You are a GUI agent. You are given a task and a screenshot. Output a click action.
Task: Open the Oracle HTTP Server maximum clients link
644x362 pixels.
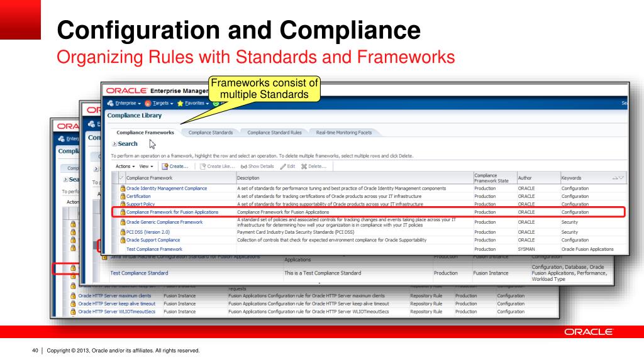114,296
